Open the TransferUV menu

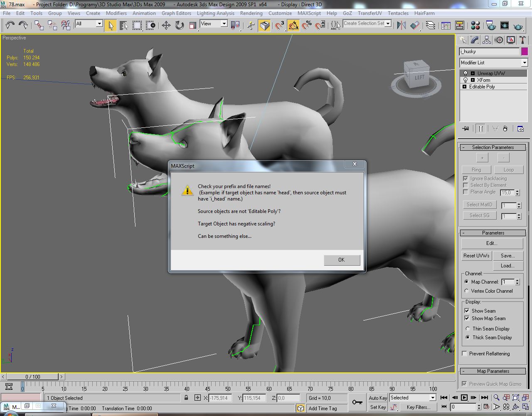pos(369,13)
